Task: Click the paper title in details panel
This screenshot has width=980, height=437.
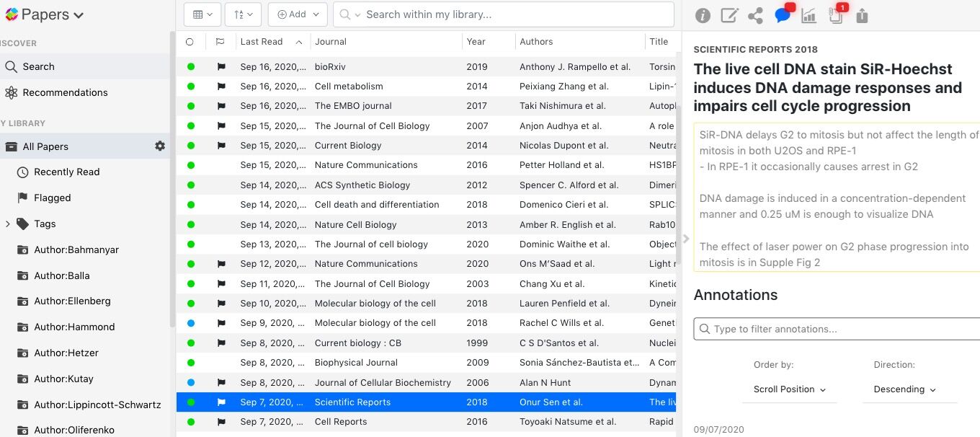Action: click(x=828, y=87)
